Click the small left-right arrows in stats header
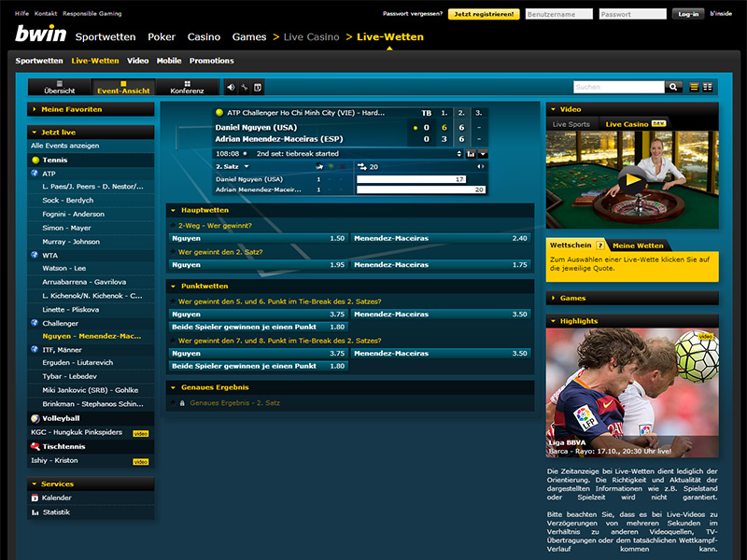The image size is (747, 560). pyautogui.click(x=481, y=167)
